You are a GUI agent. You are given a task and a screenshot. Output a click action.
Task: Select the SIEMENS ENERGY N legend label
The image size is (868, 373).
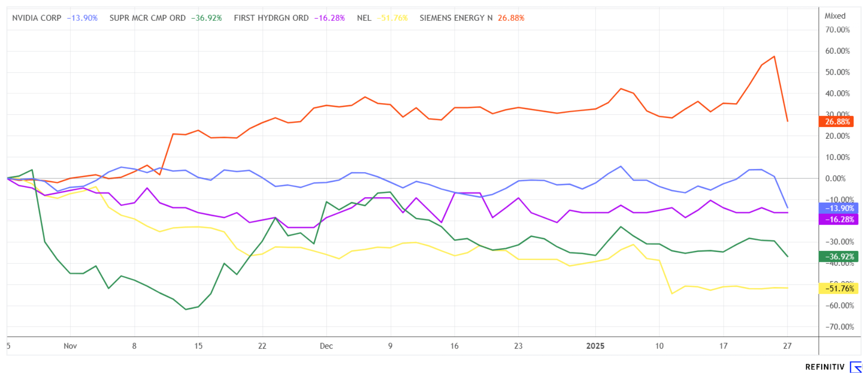456,18
